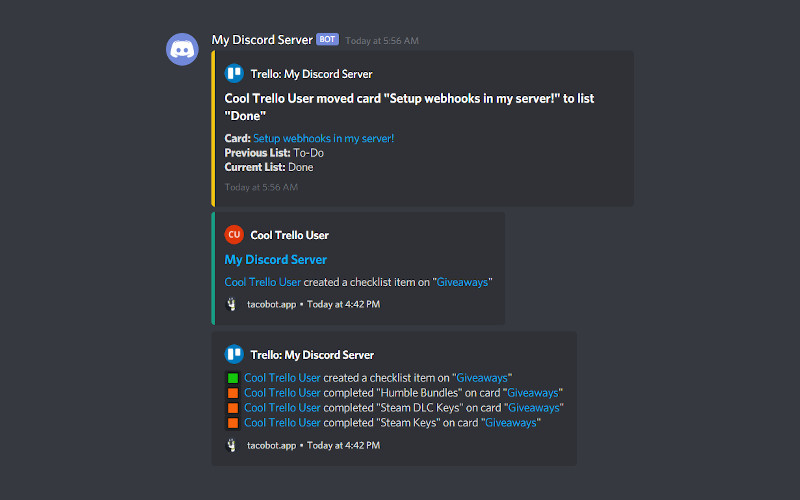
Task: Click the Trello logo in the first embed
Action: pyautogui.click(x=234, y=73)
